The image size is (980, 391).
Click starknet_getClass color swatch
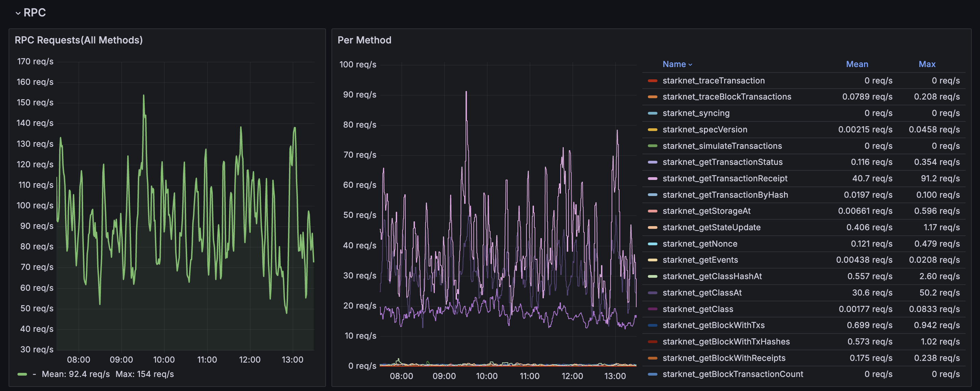[652, 309]
